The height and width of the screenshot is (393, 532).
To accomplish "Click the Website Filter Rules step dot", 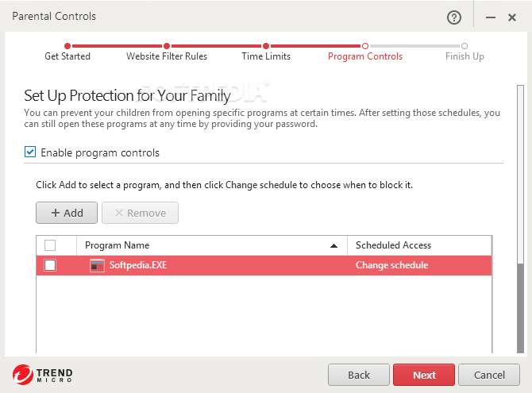I will click(167, 46).
